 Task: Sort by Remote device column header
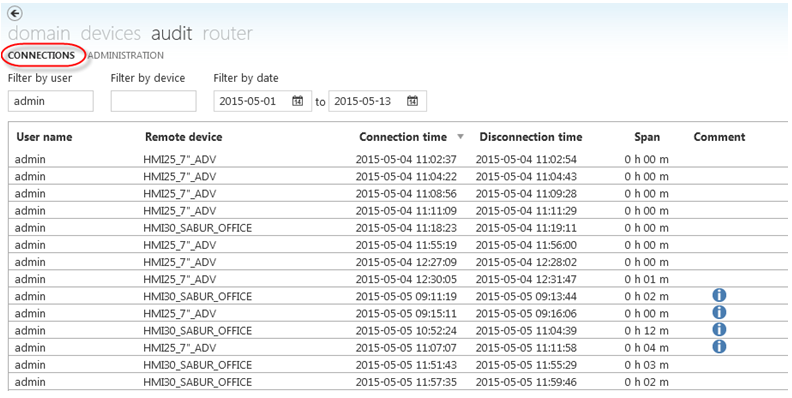(x=183, y=137)
